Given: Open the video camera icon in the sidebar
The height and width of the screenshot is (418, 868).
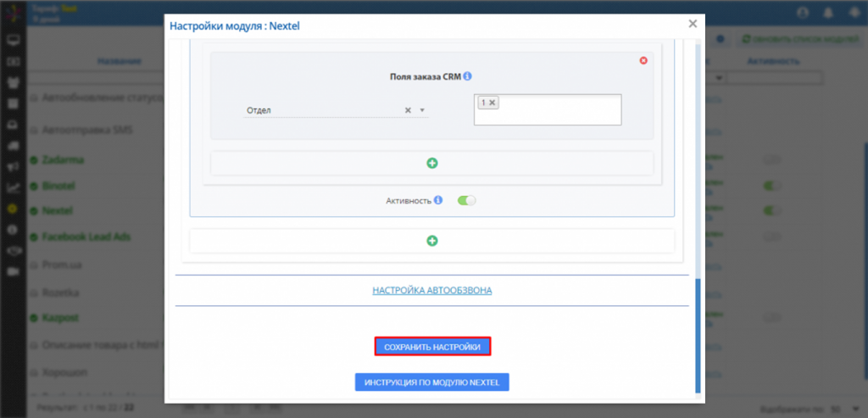Looking at the screenshot, I should coord(14,272).
